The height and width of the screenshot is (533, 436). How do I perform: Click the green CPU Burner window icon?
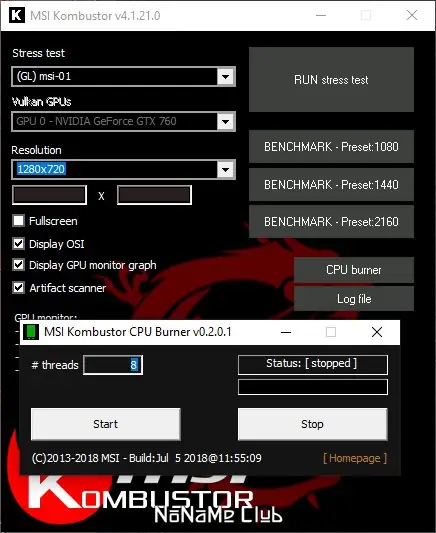(31, 332)
